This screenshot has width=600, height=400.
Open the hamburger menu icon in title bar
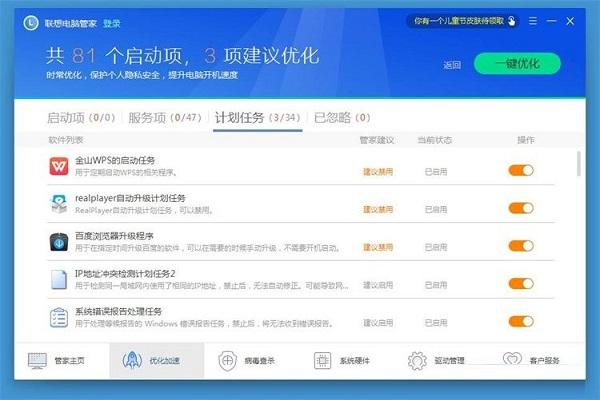tap(533, 21)
